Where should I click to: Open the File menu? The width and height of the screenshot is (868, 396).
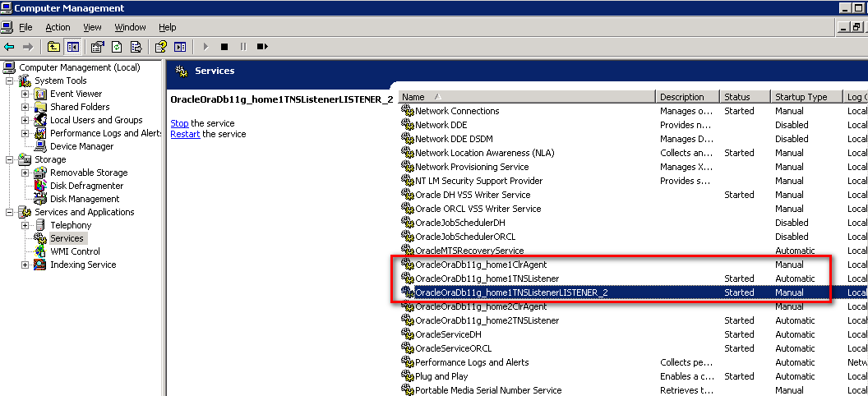click(x=26, y=27)
